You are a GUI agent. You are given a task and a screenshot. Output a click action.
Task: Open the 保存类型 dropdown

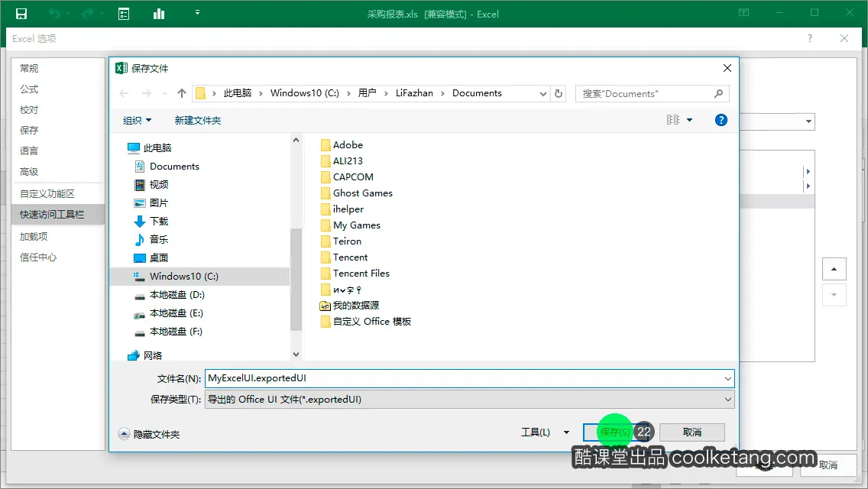point(469,400)
